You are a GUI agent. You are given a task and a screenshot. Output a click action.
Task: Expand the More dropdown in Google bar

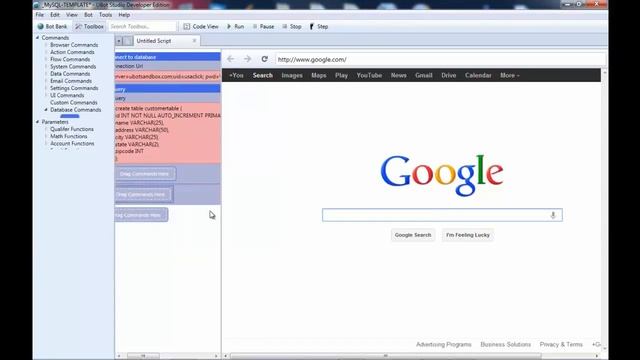[x=510, y=76]
